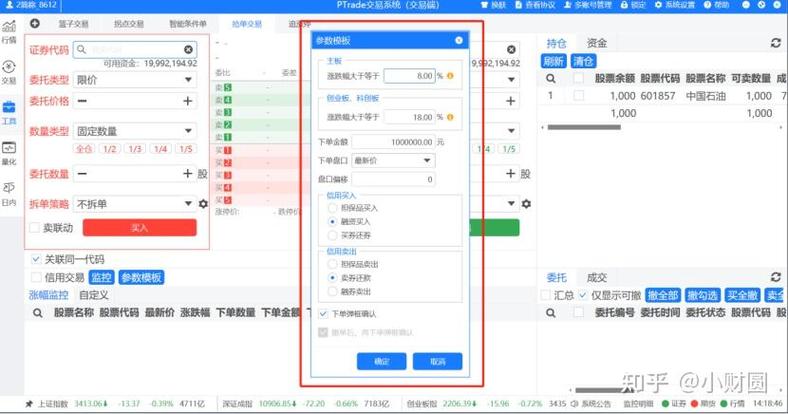Image resolution: width=788 pixels, height=414 pixels.
Task: Open the 委托类型 限价 dropdown
Action: point(135,80)
